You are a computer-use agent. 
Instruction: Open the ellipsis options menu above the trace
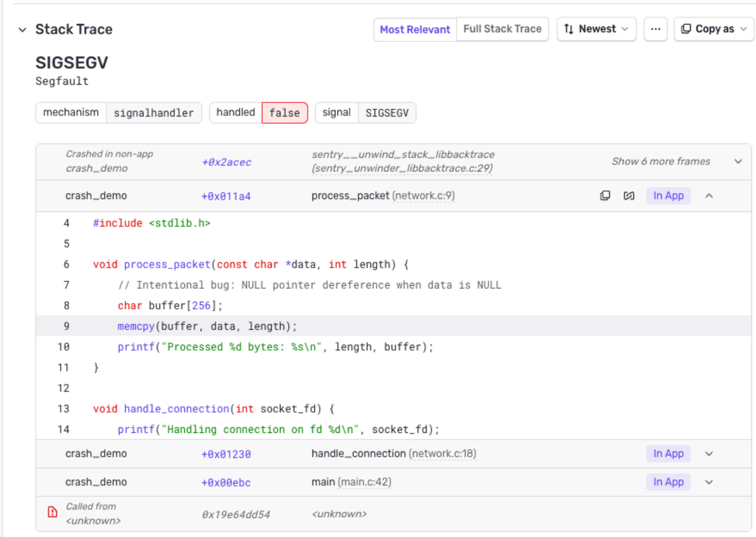655,29
